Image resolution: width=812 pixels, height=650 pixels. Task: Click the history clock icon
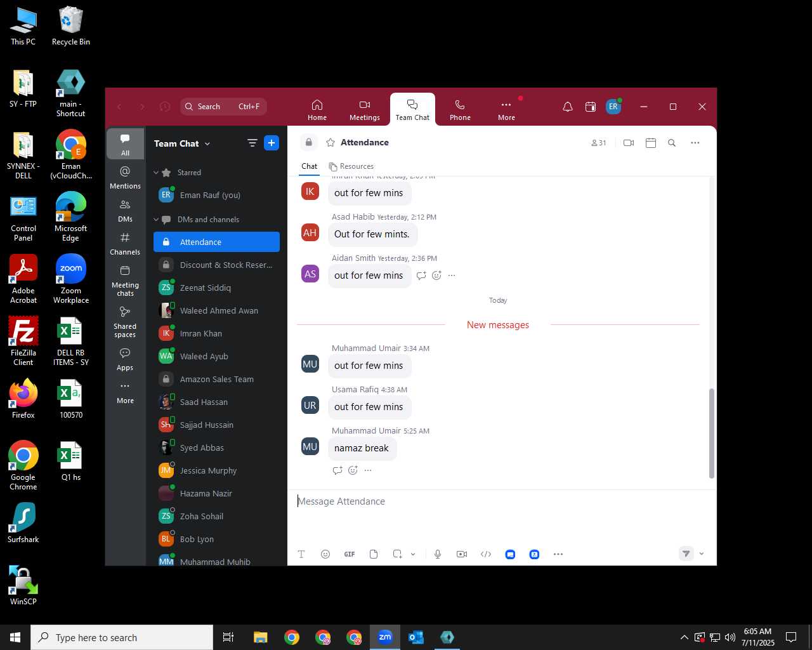[x=165, y=107]
